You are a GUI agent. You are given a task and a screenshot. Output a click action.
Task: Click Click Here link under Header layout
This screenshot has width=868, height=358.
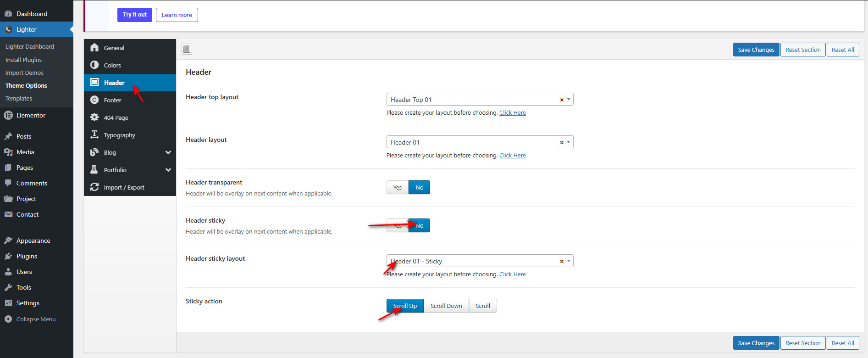tap(512, 156)
